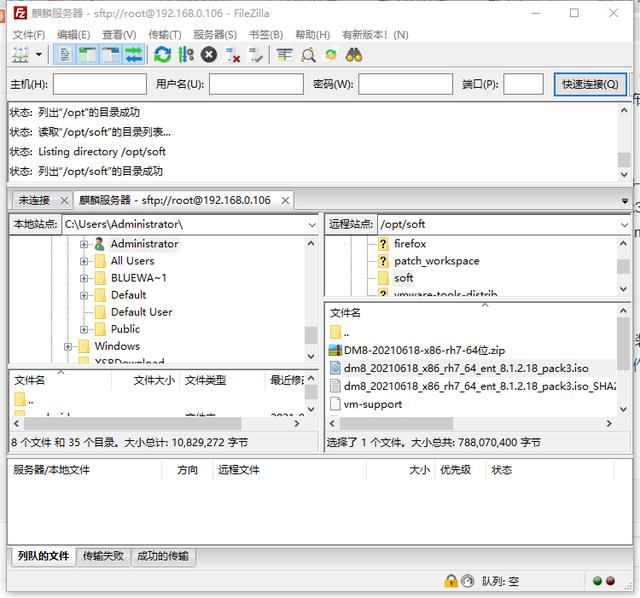Expand the Windows folder in local tree
The image size is (640, 598).
point(68,346)
